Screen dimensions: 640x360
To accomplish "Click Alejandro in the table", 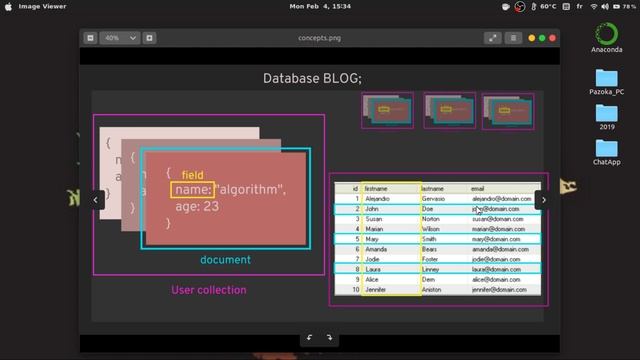I will 378,199.
